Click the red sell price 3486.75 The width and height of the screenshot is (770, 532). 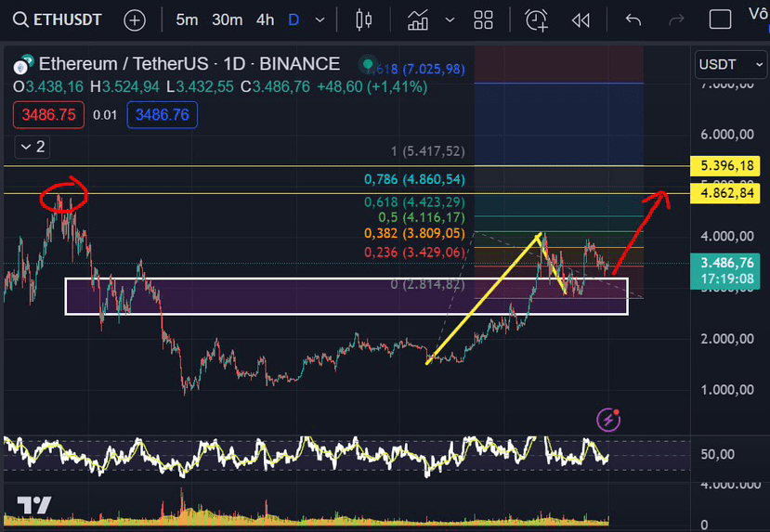pyautogui.click(x=48, y=115)
